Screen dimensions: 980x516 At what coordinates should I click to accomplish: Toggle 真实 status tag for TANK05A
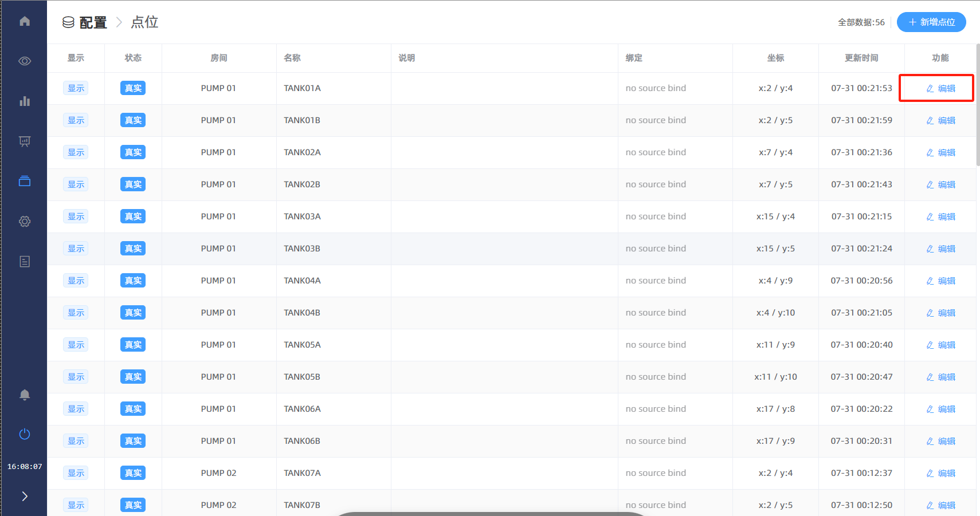133,345
